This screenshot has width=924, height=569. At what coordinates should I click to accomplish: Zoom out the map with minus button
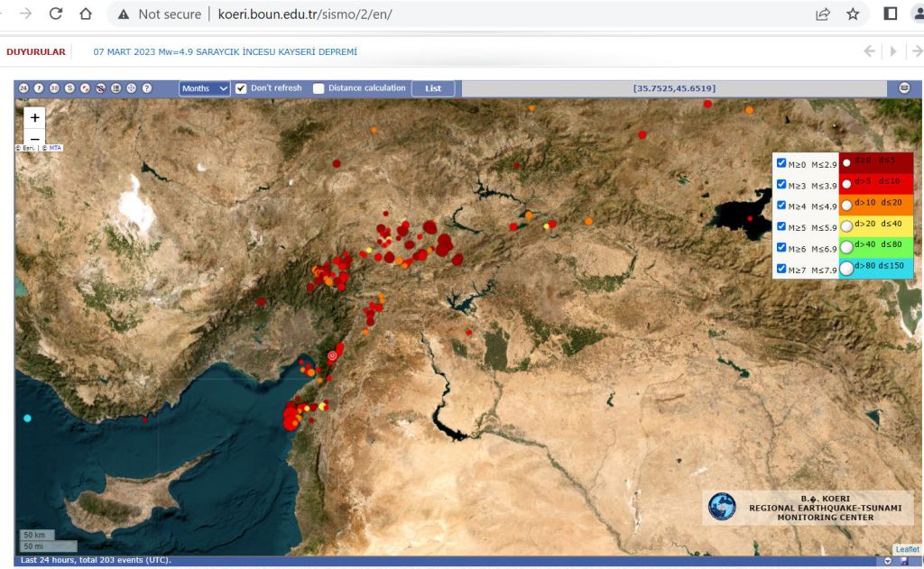pyautogui.click(x=35, y=138)
